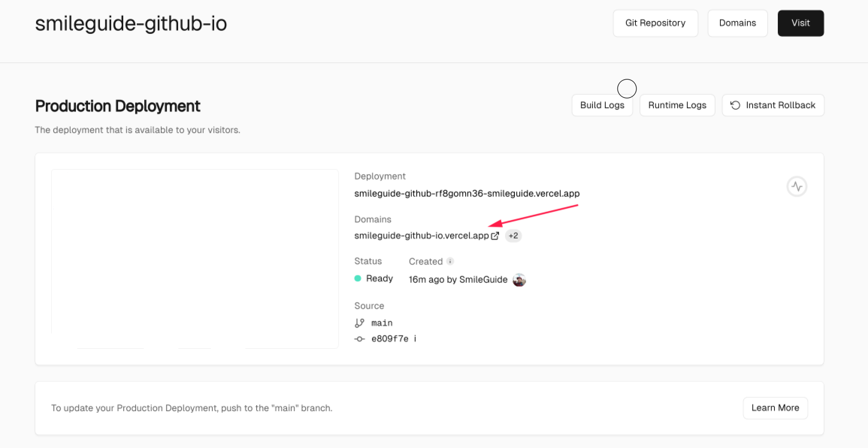Click the SmileGuide user avatar

coord(519,280)
